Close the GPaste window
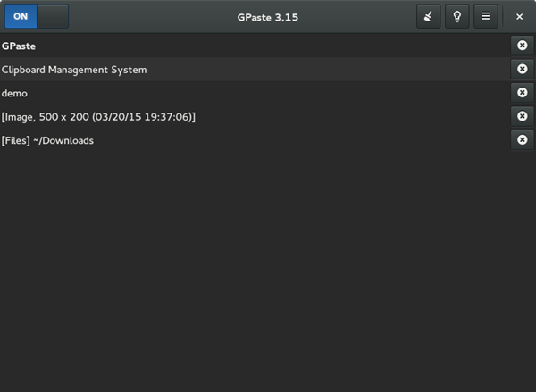Screen dimensions: 536x392 (x=519, y=16)
